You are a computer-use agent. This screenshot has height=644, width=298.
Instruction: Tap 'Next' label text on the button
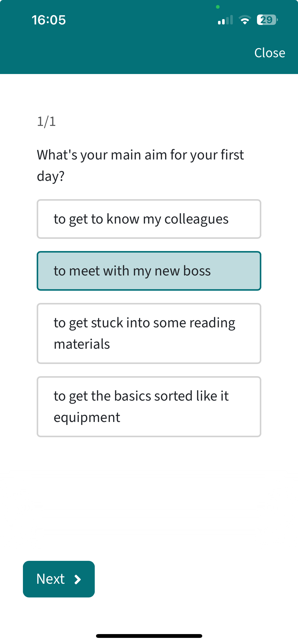point(51,579)
